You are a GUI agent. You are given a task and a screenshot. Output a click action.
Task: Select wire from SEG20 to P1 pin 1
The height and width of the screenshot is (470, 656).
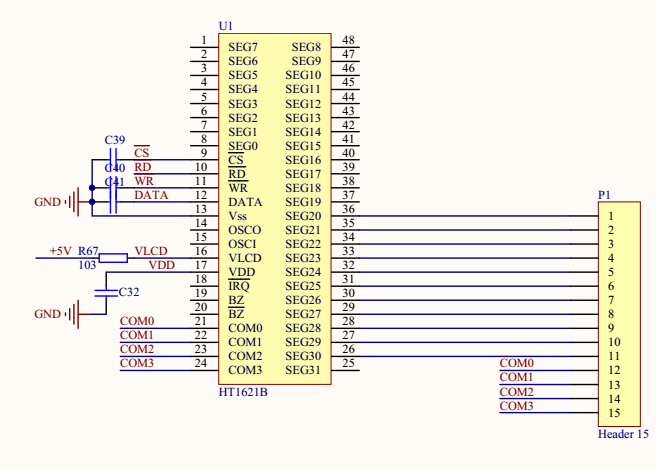pyautogui.click(x=464, y=216)
